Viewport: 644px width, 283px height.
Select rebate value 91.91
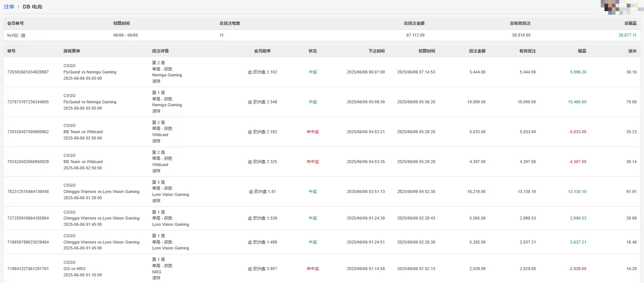631,192
